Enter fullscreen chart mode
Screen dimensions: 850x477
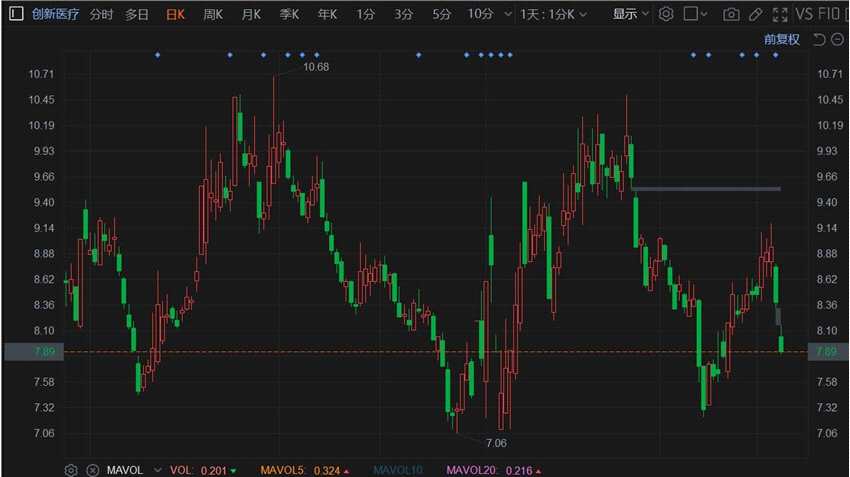click(x=780, y=15)
